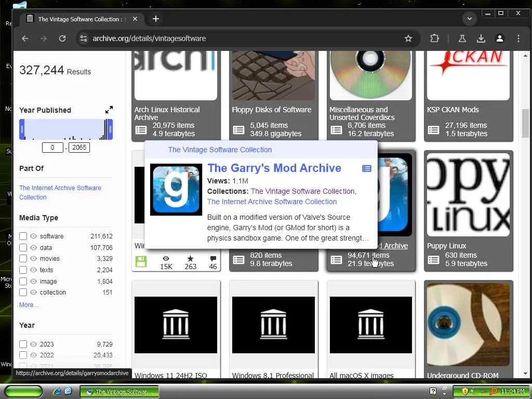Open KSP CKAN Mods collection title
This screenshot has height=399, width=532.
pyautogui.click(x=453, y=110)
